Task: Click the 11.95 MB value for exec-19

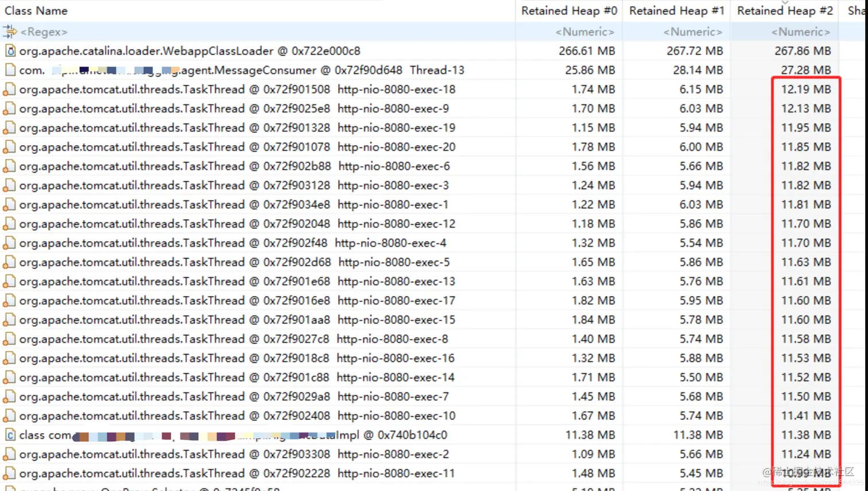Action: coord(806,128)
